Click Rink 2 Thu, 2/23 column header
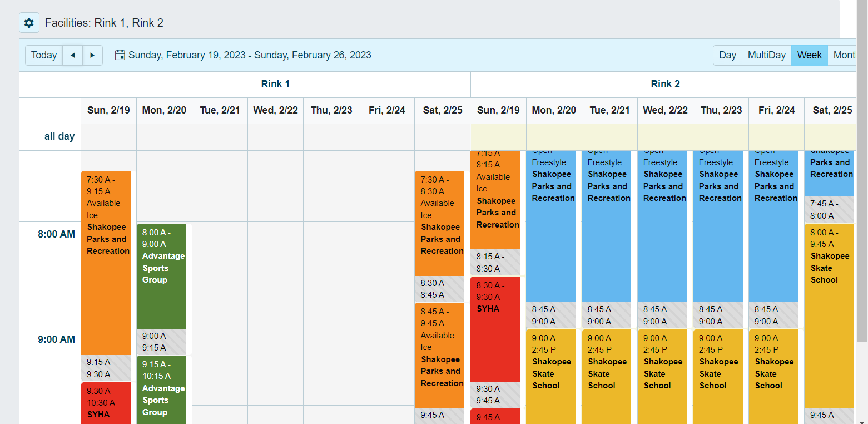Viewport: 868px width, 424px height. [721, 110]
